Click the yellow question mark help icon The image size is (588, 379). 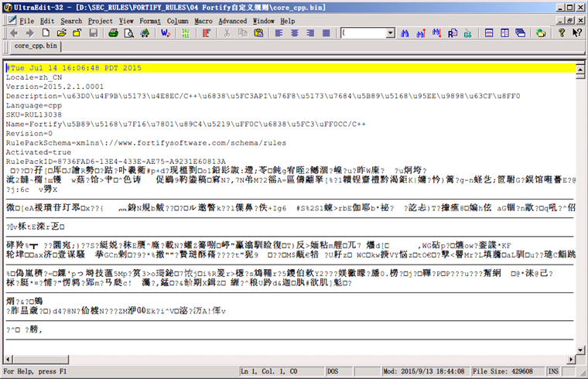[562, 33]
